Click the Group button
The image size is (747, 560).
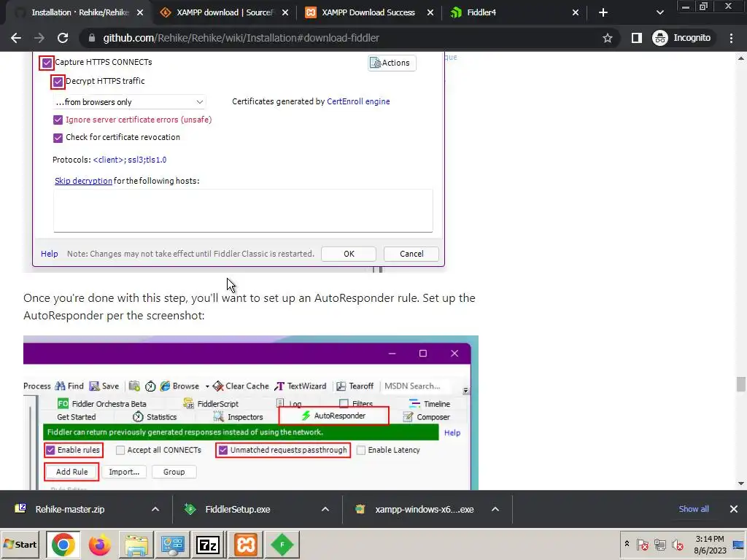[174, 472]
